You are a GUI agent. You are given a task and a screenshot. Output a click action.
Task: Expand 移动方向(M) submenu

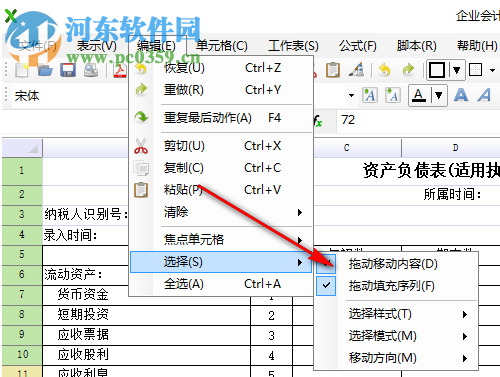397,358
